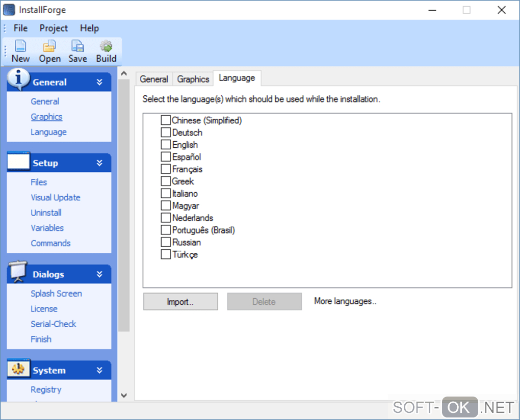This screenshot has height=420, width=520.
Task: Collapse the Dialogs sidebar section chevron
Action: coord(99,274)
